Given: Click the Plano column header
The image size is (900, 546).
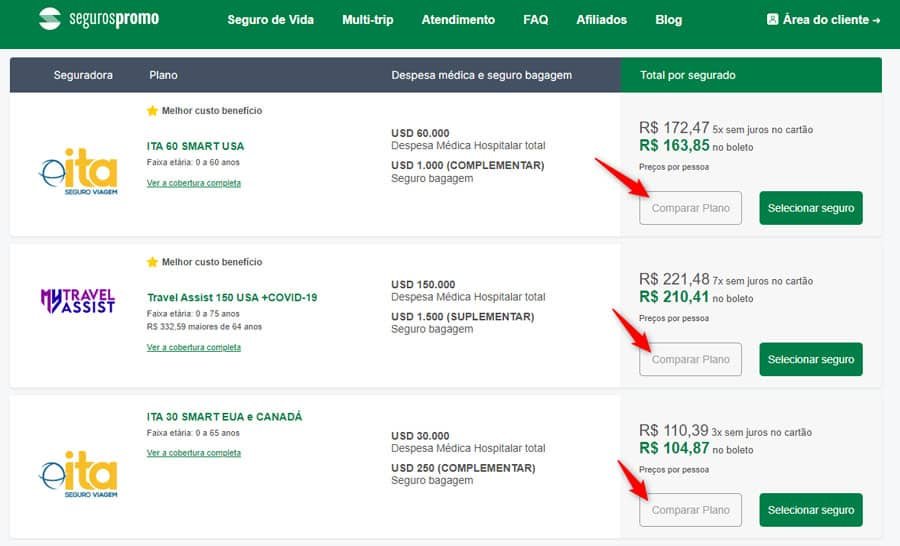Looking at the screenshot, I should click(163, 75).
